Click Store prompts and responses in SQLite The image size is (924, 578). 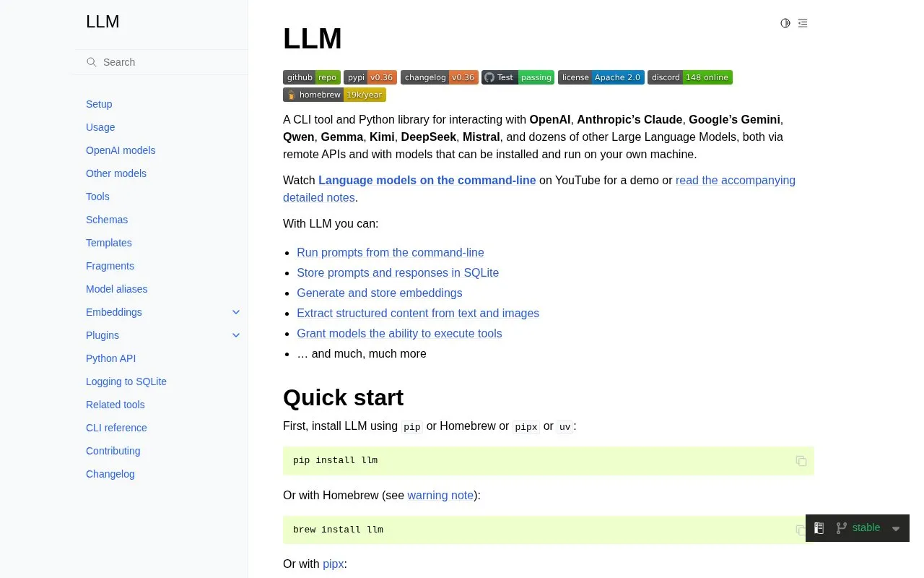398,273
